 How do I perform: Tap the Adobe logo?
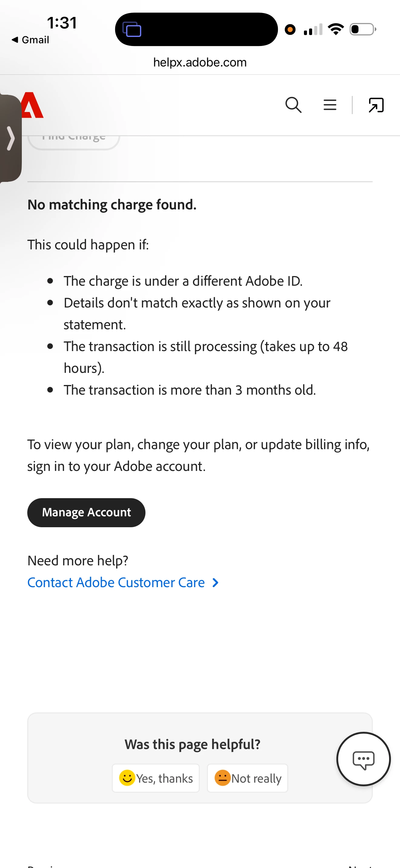pyautogui.click(x=32, y=105)
